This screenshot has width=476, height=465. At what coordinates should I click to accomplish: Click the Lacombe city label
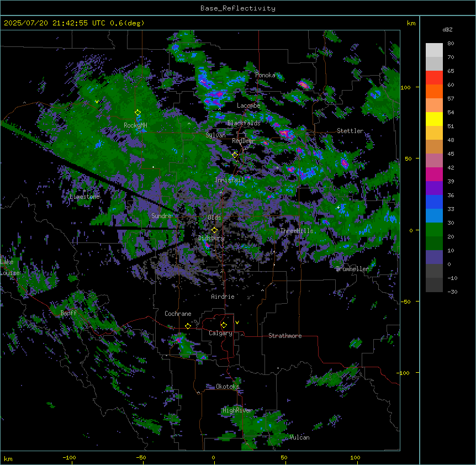248,105
